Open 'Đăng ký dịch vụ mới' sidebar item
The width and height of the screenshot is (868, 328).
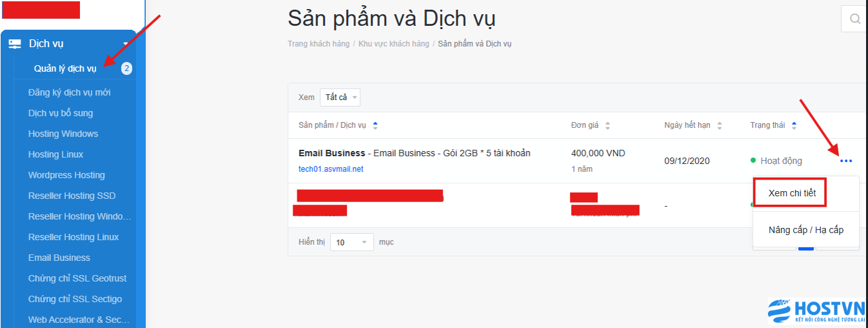click(69, 92)
